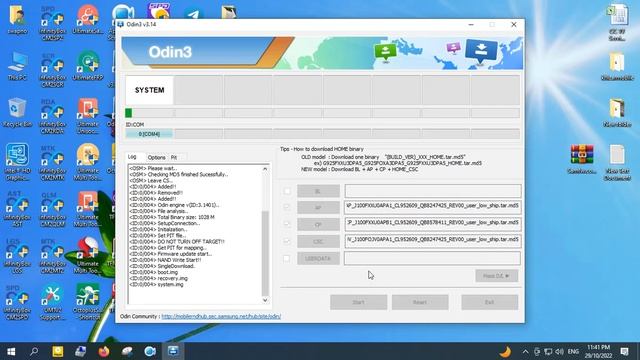Click the CP file browse button
The image size is (640, 360).
tap(318, 224)
